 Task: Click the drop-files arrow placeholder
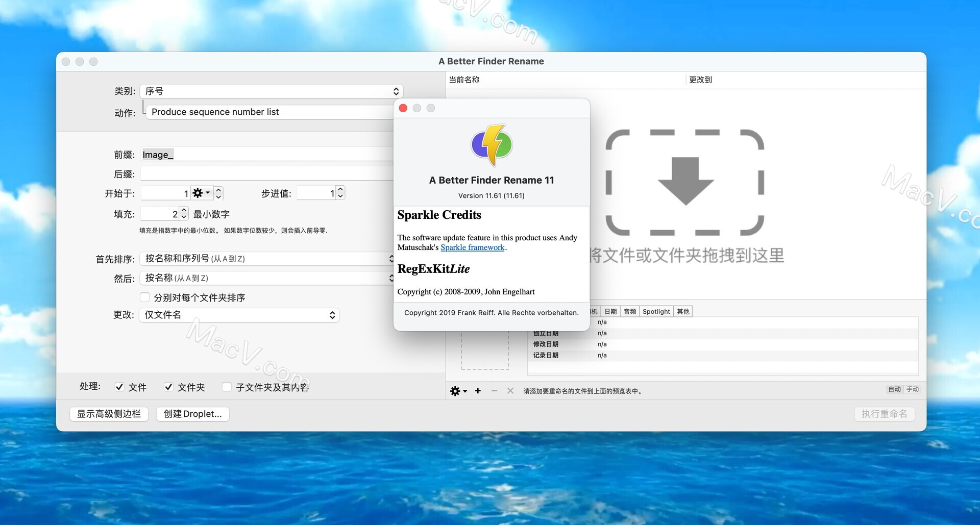click(x=685, y=182)
